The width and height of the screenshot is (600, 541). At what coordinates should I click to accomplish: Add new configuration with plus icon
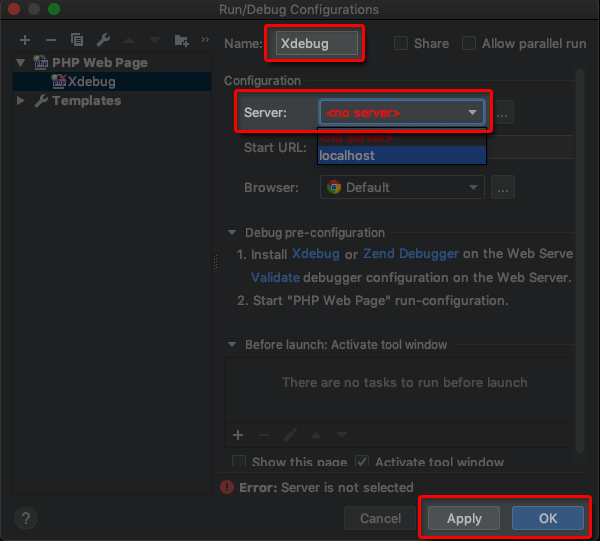click(x=25, y=40)
